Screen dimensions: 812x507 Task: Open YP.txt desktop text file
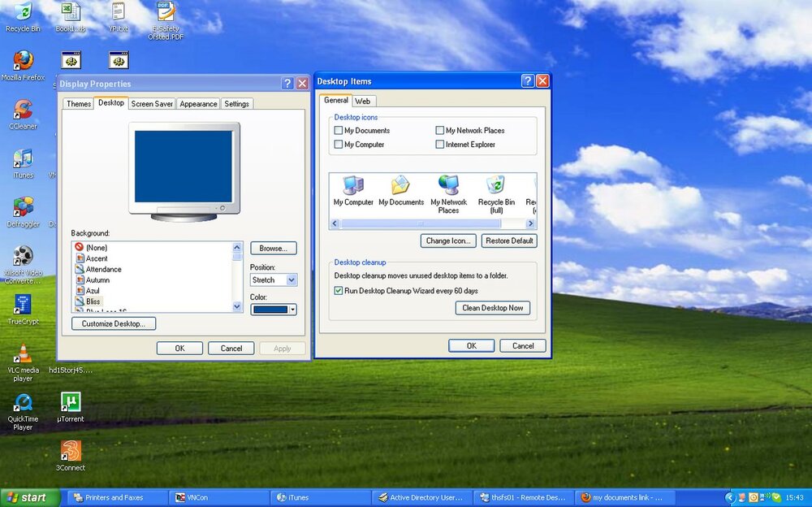coord(119,17)
